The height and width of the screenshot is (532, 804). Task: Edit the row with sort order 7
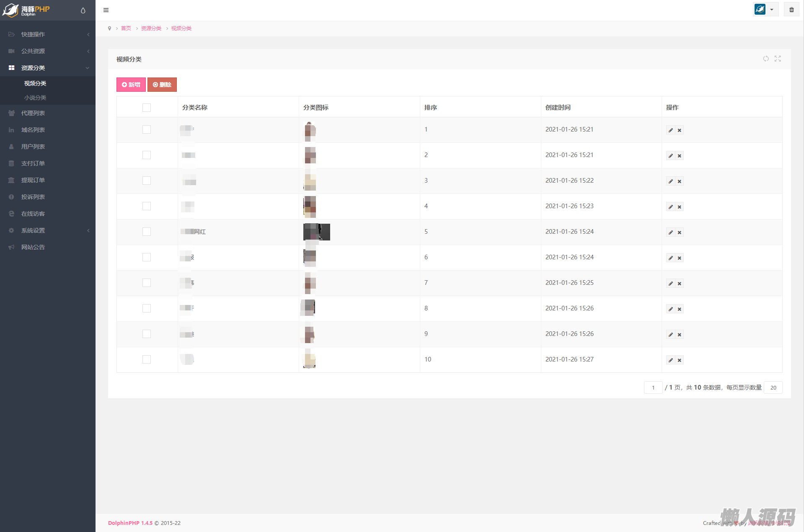point(671,284)
